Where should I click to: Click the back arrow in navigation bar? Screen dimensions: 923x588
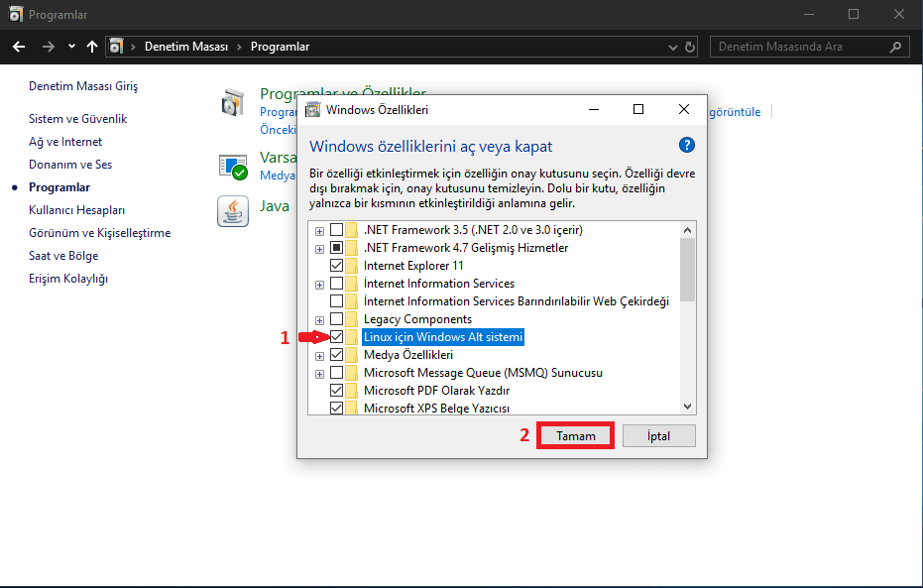[19, 47]
